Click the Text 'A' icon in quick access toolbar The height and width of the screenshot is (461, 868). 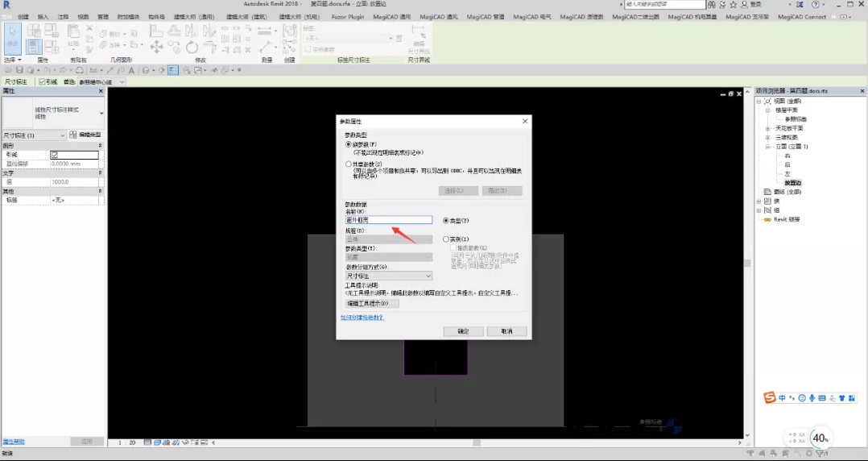coord(131,70)
